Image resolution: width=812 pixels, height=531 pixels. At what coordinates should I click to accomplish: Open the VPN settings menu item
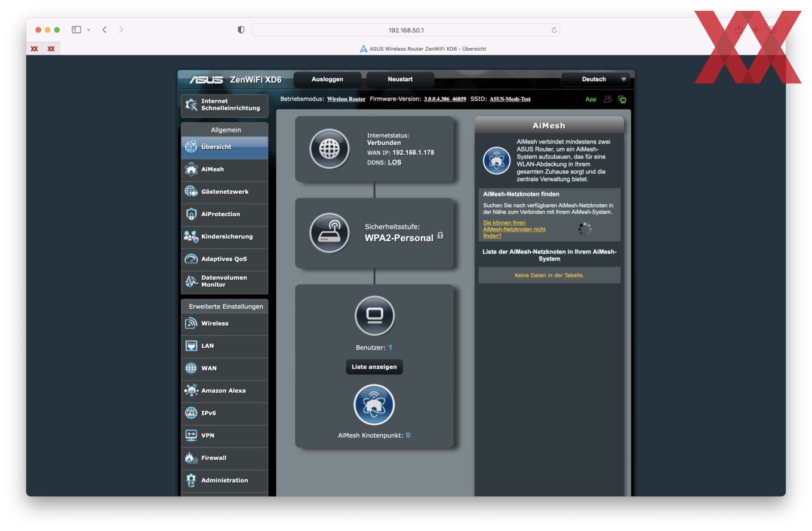coord(224,435)
